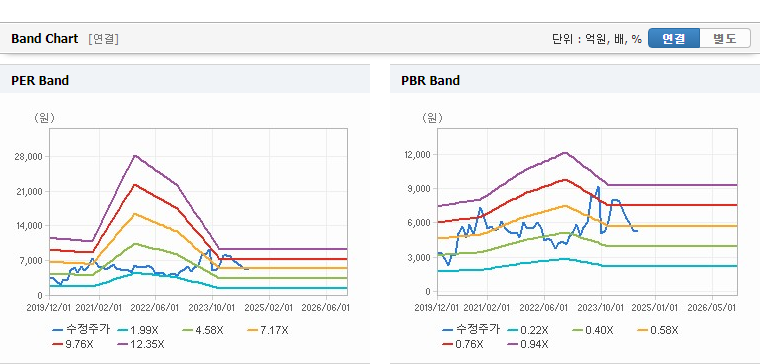This screenshot has width=760, height=364.
Task: Click the 단위 : 억원, 배, % unit label
Action: [x=597, y=39]
